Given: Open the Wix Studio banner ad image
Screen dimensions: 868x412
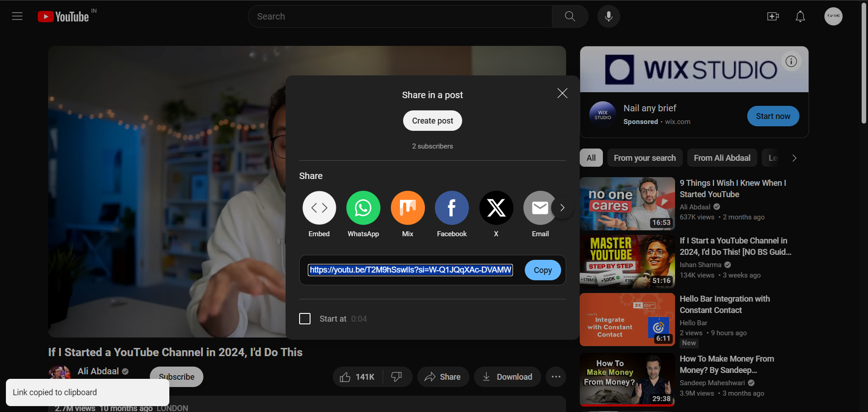Looking at the screenshot, I should pyautogui.click(x=694, y=69).
